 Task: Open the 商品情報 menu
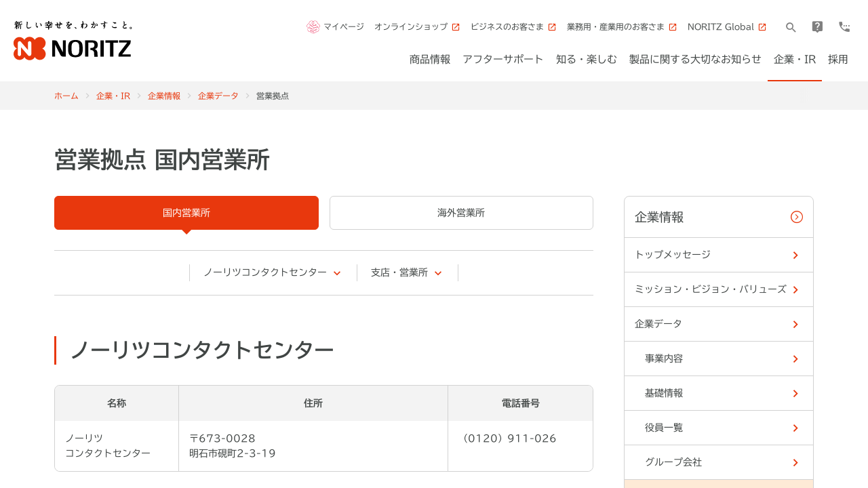[430, 60]
